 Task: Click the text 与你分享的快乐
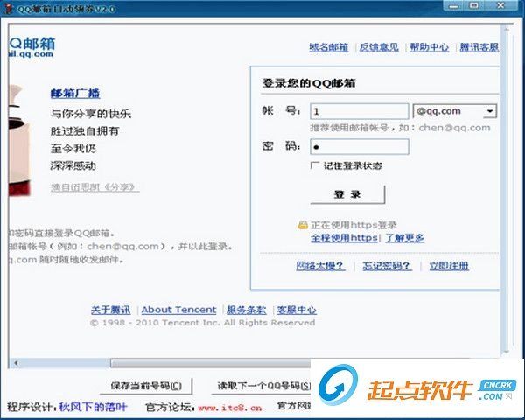[91, 114]
